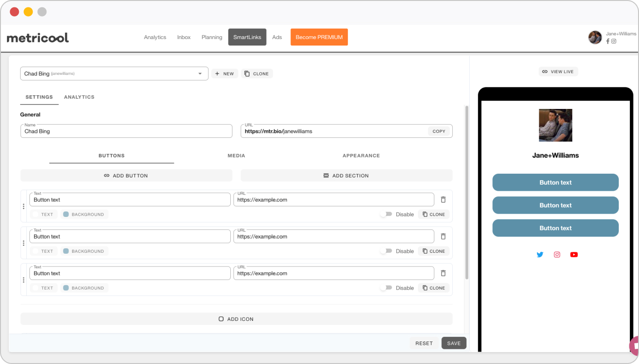Toggle Disable switch on first button row
639x364 pixels.
(386, 214)
